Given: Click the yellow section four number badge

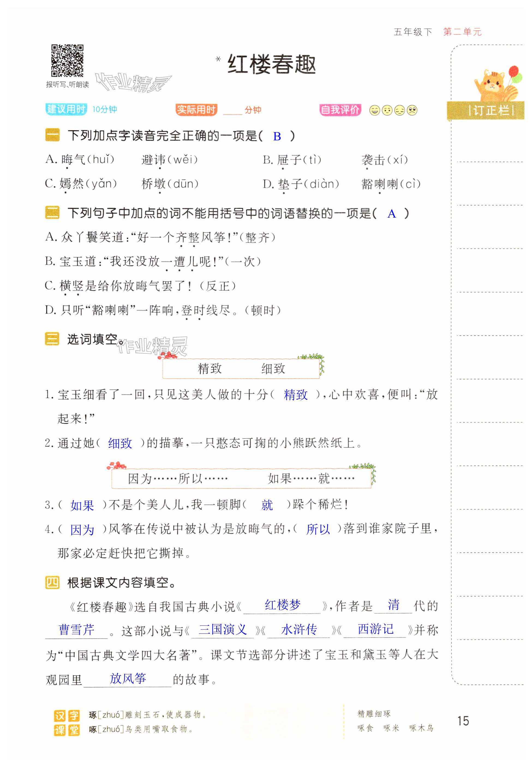Looking at the screenshot, I should click(52, 583).
